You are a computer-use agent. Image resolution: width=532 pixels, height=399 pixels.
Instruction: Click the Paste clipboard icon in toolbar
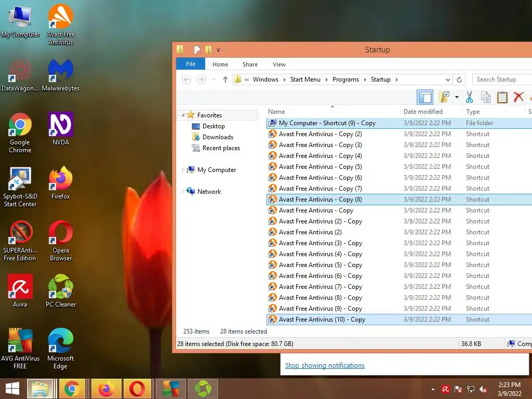[502, 97]
